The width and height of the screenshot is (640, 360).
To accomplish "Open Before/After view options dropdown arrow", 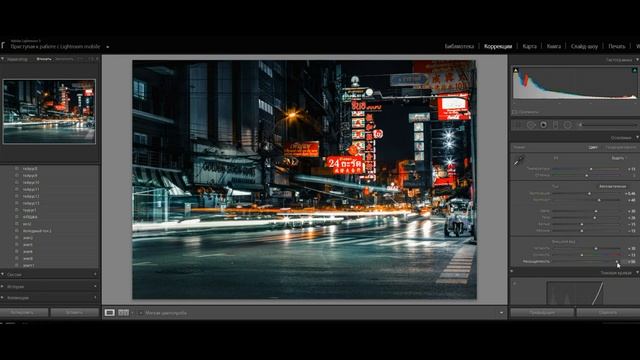I will (x=132, y=313).
